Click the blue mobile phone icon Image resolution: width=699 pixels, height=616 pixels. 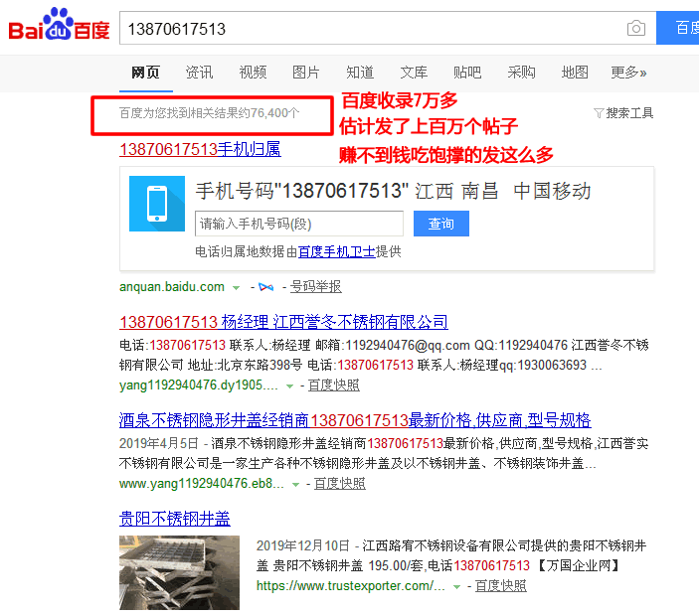click(156, 204)
